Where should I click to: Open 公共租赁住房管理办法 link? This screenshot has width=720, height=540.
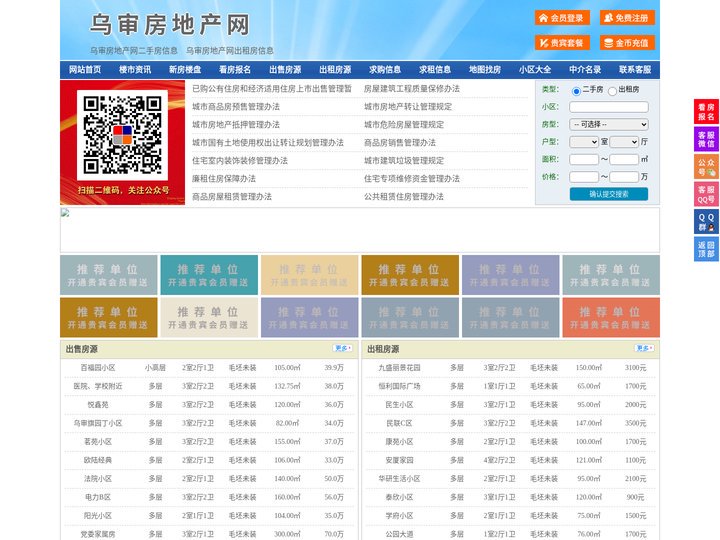[x=404, y=197]
